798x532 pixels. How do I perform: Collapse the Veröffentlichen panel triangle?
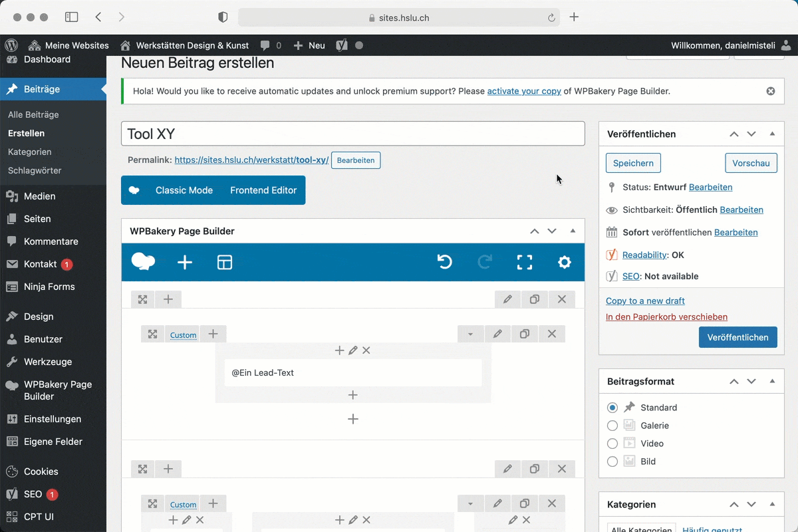pos(772,134)
